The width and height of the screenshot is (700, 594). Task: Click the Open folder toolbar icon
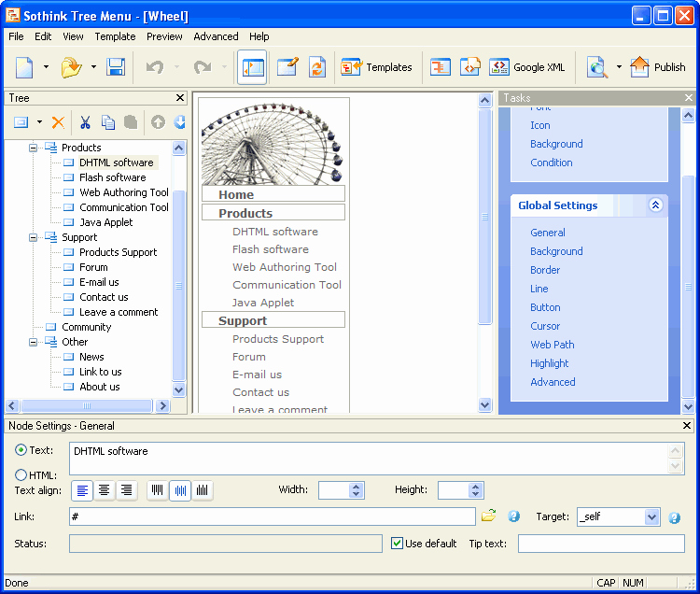(71, 67)
